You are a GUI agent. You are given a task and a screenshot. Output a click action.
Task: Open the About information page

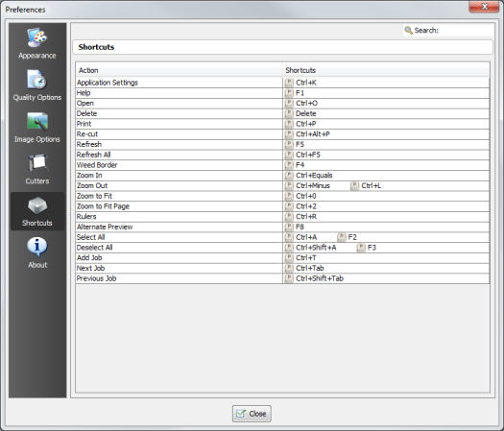(37, 253)
